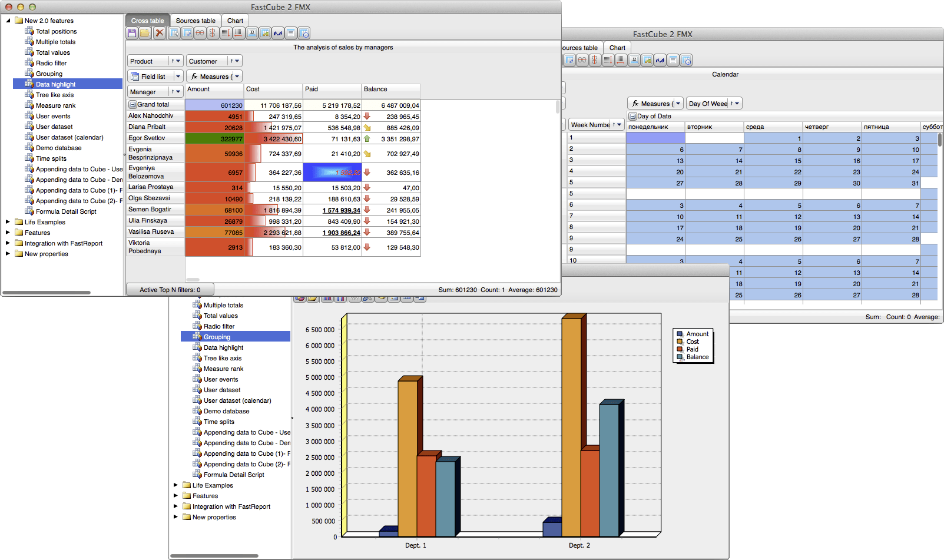The width and height of the screenshot is (944, 560).
Task: Click the sigma totals icon in the Calendar window
Action: (x=634, y=60)
